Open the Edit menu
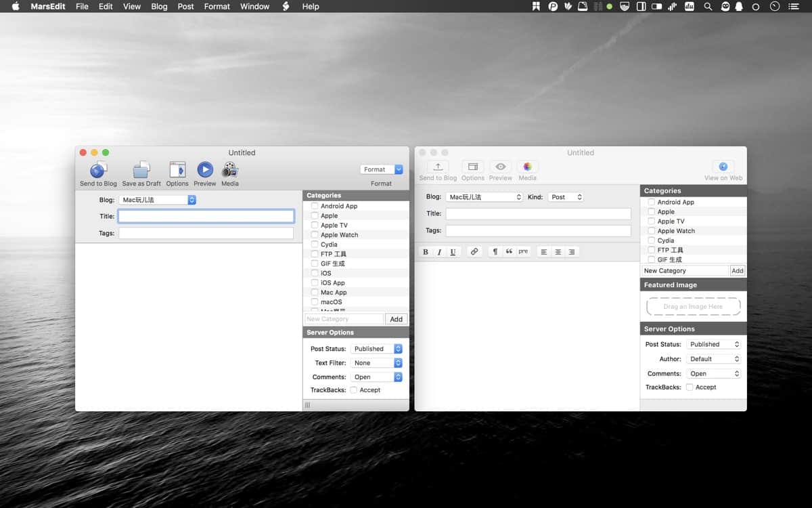 pyautogui.click(x=106, y=6)
